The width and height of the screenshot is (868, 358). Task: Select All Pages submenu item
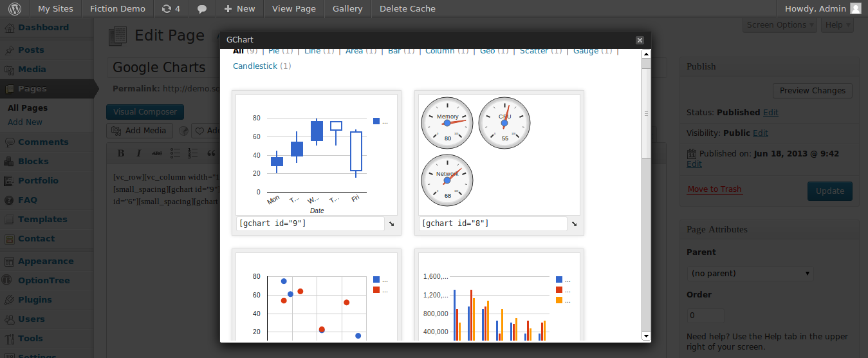tap(28, 108)
